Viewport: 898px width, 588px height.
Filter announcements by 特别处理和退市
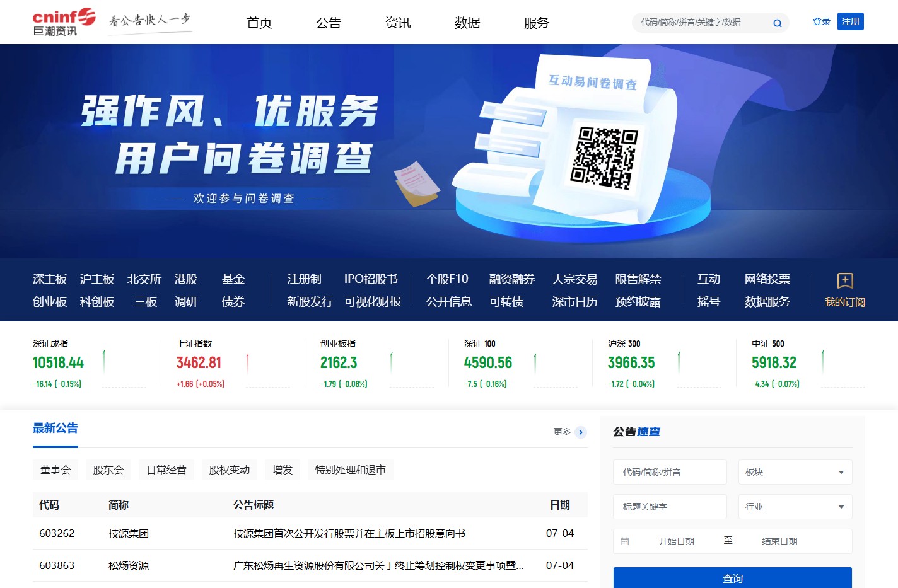351,470
